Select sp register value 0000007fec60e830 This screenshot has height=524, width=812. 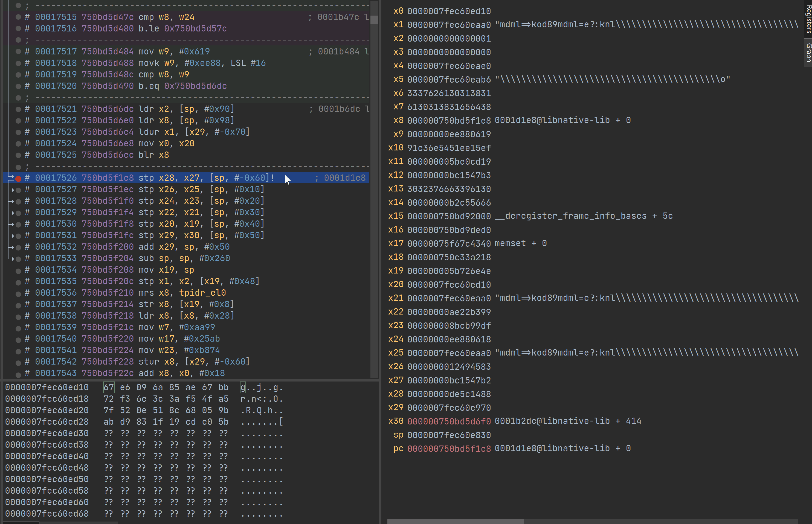(x=449, y=435)
